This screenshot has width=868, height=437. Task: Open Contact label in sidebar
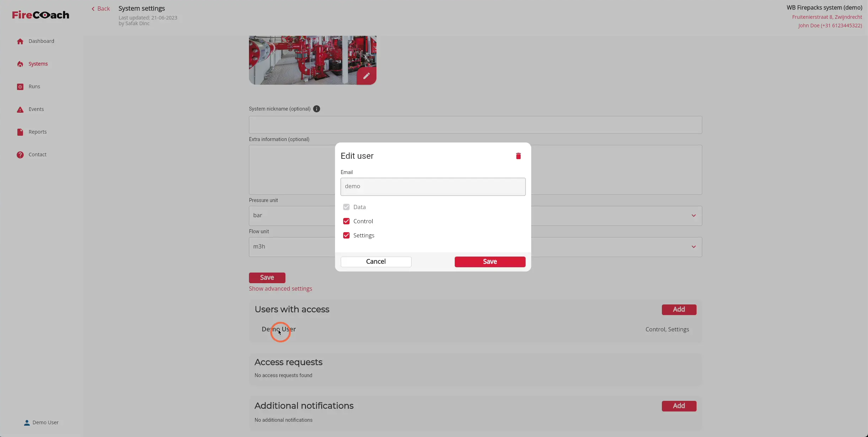38,155
